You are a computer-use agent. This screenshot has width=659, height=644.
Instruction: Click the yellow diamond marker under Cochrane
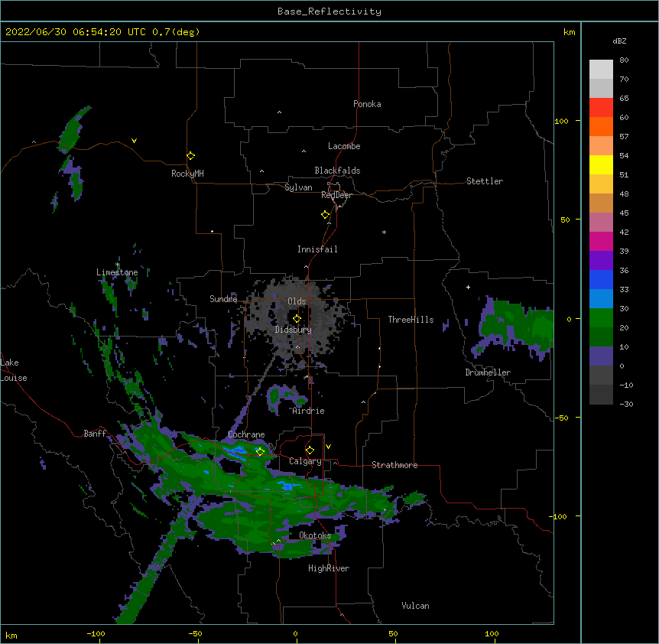click(x=260, y=451)
